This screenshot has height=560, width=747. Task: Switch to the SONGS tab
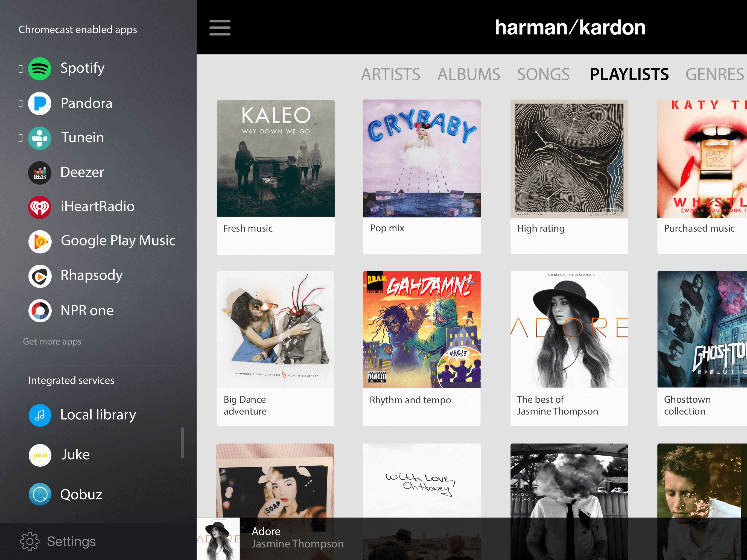(543, 74)
